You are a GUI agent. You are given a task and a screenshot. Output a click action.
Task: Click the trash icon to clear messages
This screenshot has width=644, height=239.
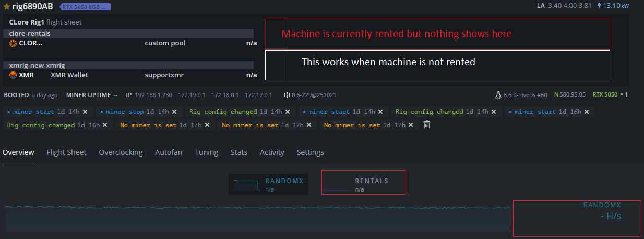coord(427,125)
